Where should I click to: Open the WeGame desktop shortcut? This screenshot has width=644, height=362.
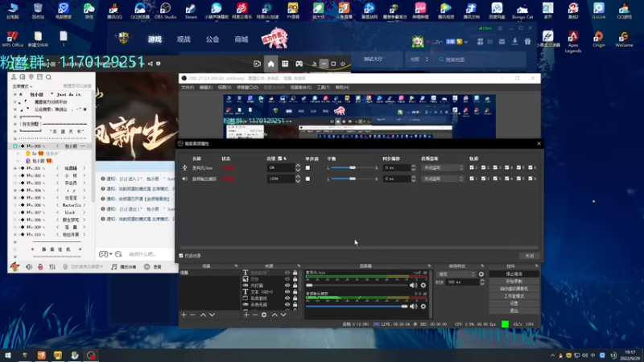624,39
